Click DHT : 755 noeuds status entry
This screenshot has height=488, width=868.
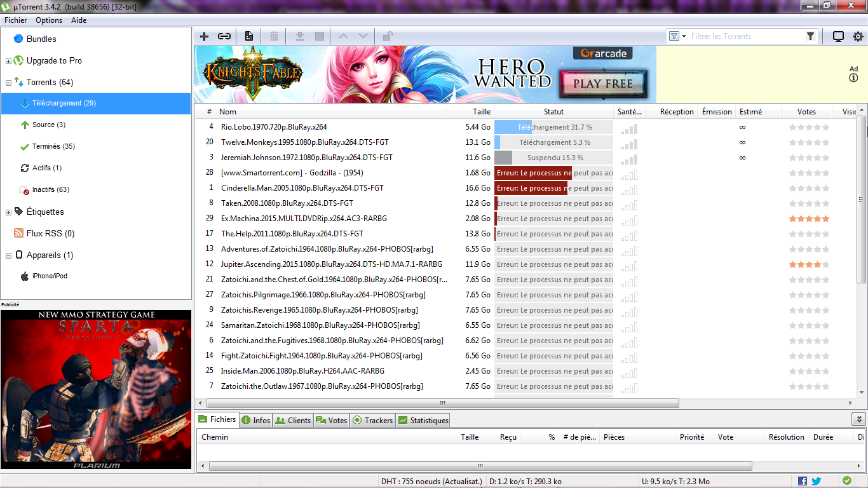click(431, 481)
